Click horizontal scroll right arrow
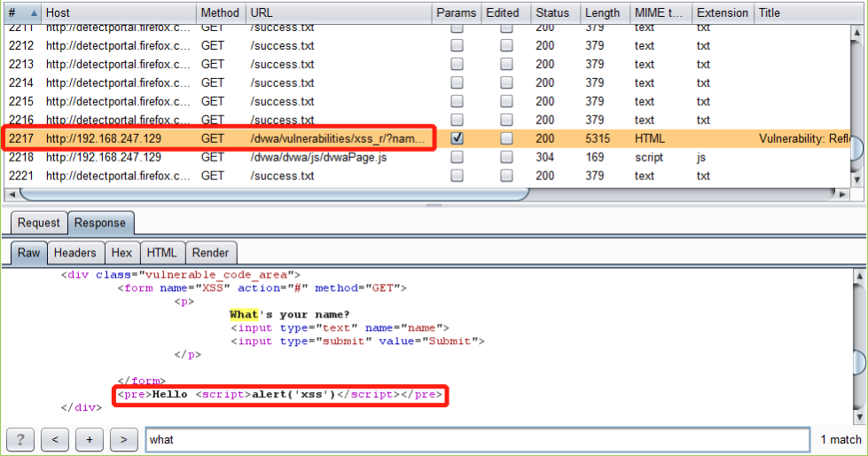Image resolution: width=868 pixels, height=456 pixels. (x=842, y=194)
